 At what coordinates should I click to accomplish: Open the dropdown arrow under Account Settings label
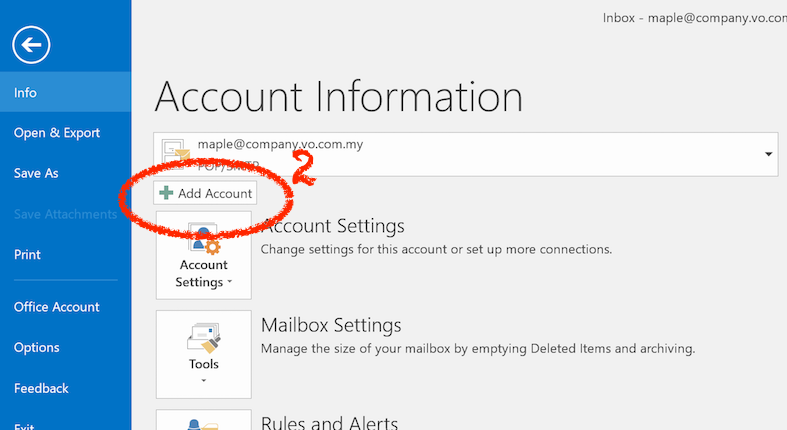click(229, 283)
